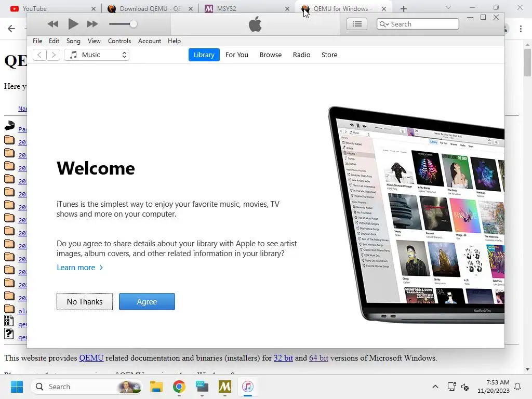Close the YouTube browser tab
This screenshot has height=399, width=532.
click(x=94, y=9)
